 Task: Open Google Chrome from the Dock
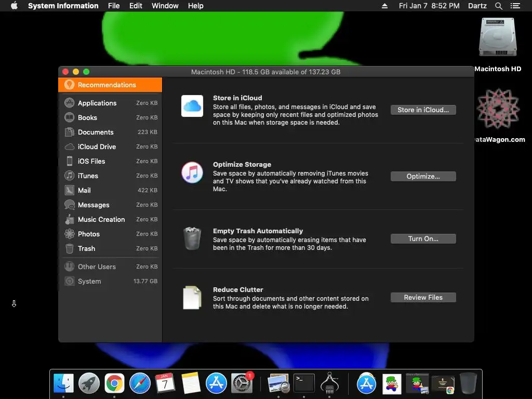[x=114, y=383]
